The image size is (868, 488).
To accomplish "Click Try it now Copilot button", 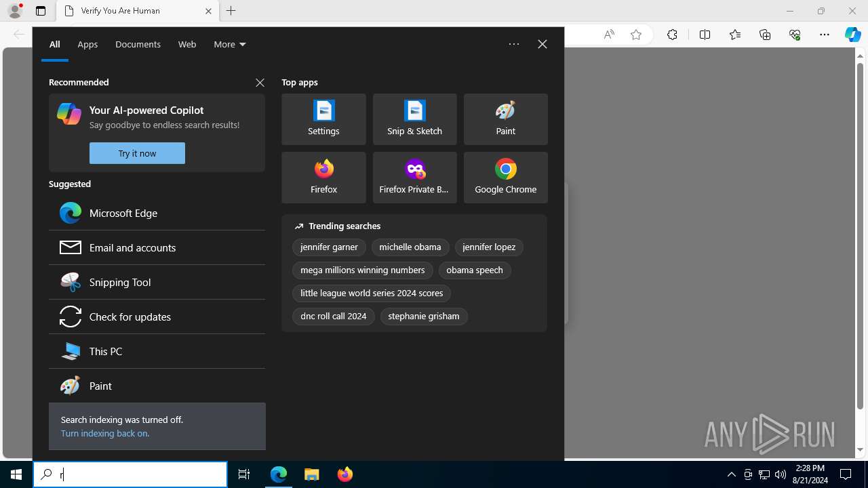I will point(137,153).
